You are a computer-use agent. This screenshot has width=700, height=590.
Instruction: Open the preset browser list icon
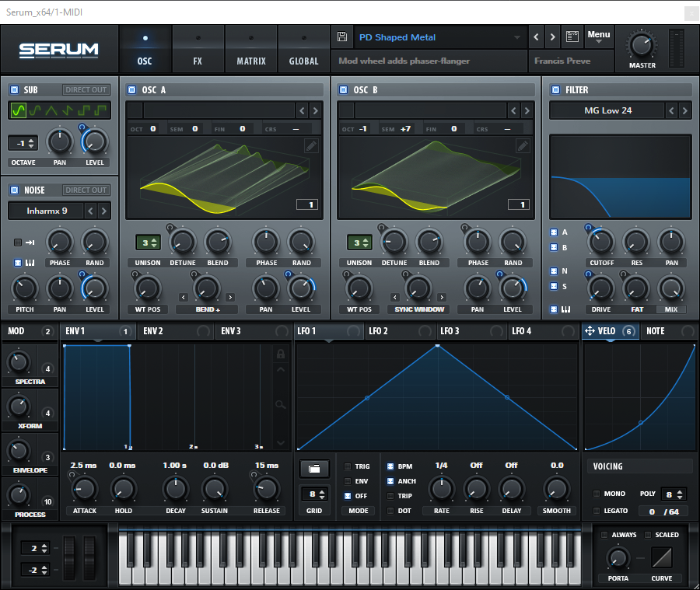coord(573,37)
